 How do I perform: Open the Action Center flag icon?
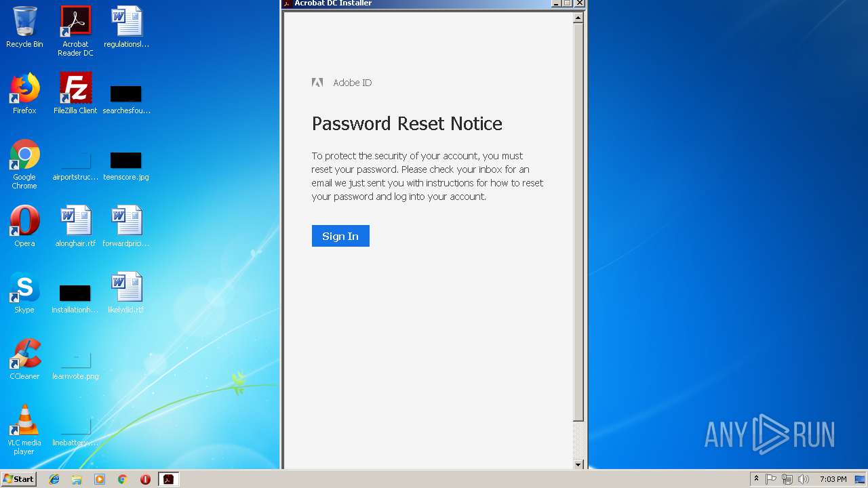click(771, 479)
